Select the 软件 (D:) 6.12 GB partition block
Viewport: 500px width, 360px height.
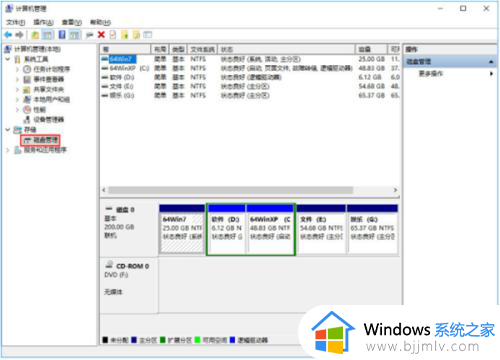tap(227, 229)
